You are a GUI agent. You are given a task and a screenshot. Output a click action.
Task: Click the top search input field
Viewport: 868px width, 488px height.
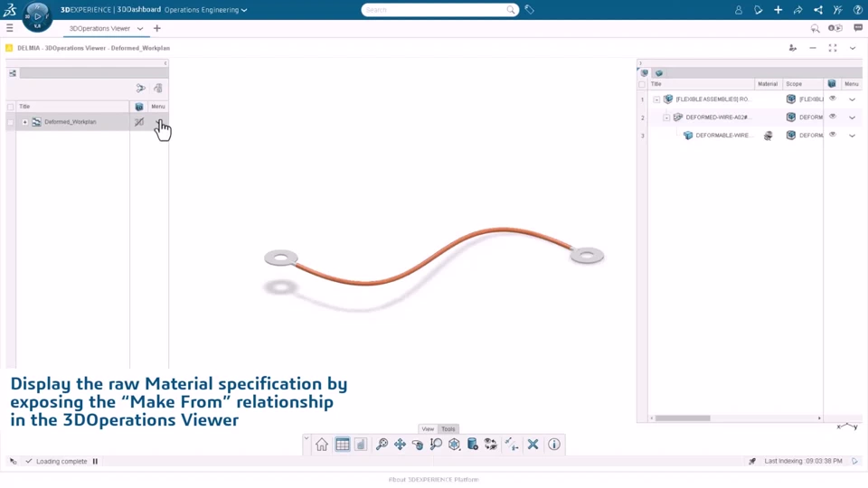tap(435, 10)
